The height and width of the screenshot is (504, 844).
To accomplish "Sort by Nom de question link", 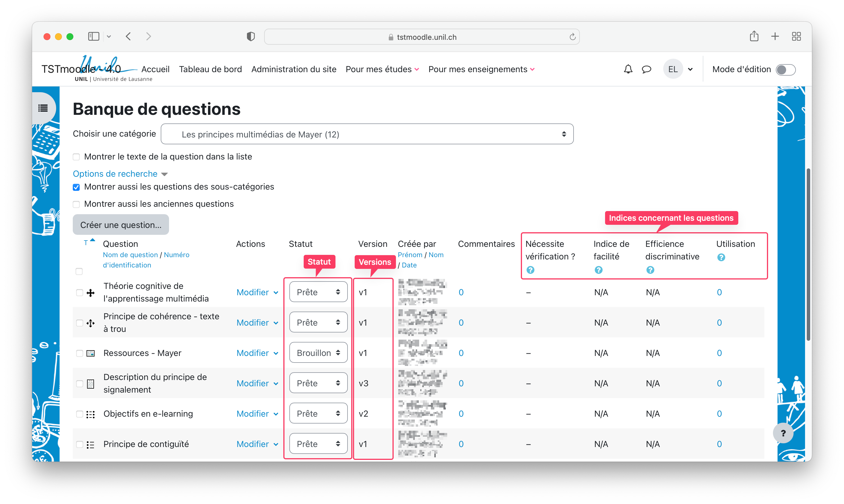I will (x=130, y=255).
